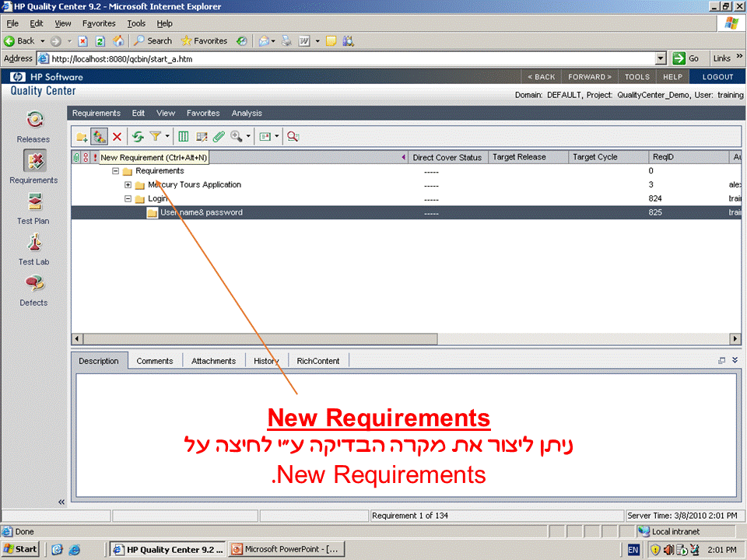Click the LOGOUT link
The height and width of the screenshot is (560, 747).
click(717, 77)
